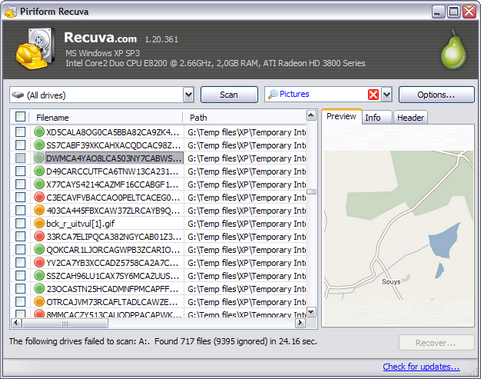Image resolution: width=481 pixels, height=379 pixels.
Task: Click the green status dot for XD5CALA8OG0CA5BBA82CA9ZK4
Action: (x=39, y=132)
